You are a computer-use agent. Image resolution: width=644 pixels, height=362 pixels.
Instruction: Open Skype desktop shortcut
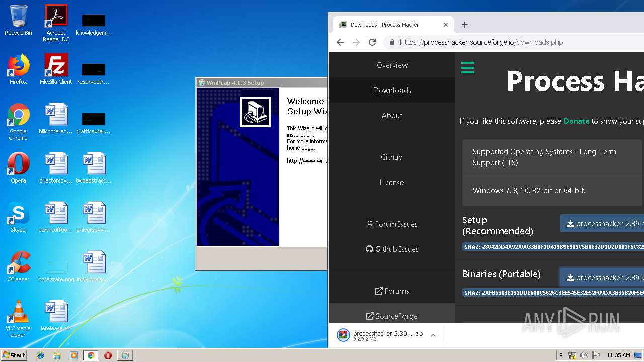[x=18, y=217]
